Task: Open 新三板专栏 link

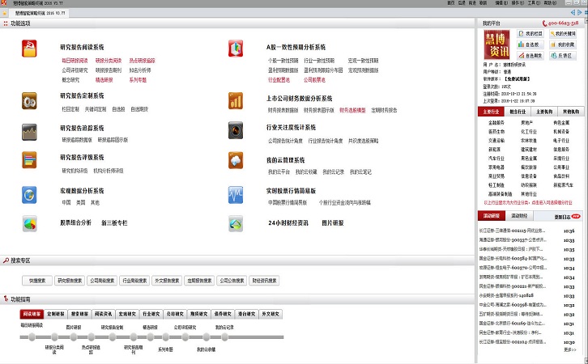Action: click(x=114, y=222)
